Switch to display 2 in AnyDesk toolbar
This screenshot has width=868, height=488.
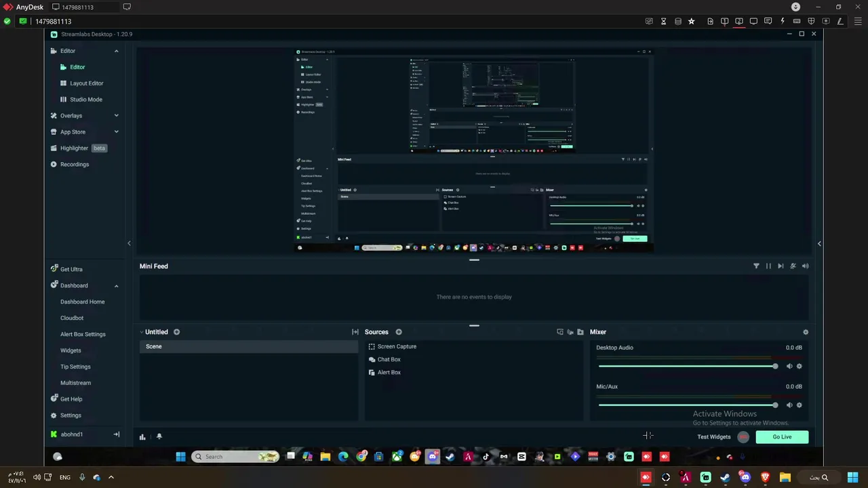739,22
